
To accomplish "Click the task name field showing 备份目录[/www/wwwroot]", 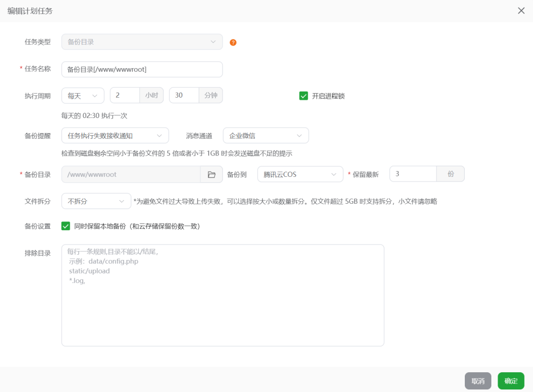I will tap(142, 69).
